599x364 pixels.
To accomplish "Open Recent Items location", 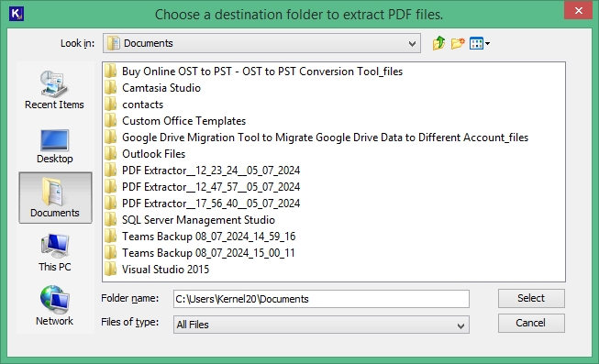I will (54, 90).
